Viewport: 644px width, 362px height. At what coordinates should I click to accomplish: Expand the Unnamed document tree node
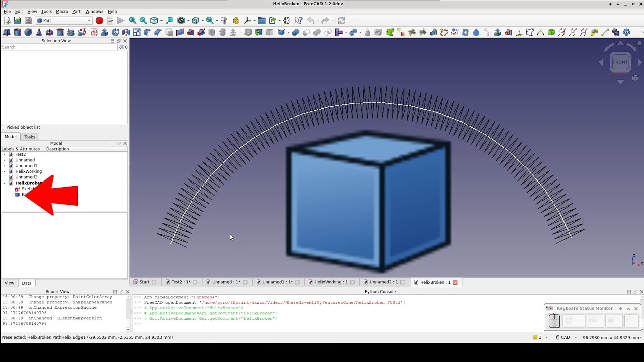point(5,160)
